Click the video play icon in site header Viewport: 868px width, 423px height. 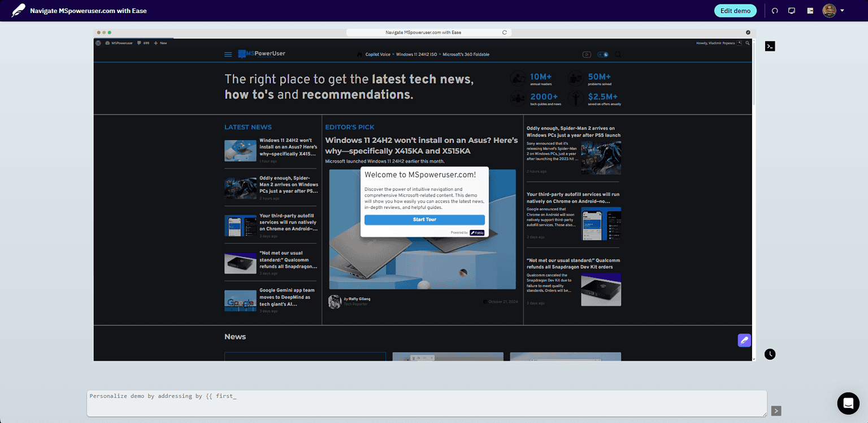click(x=587, y=55)
